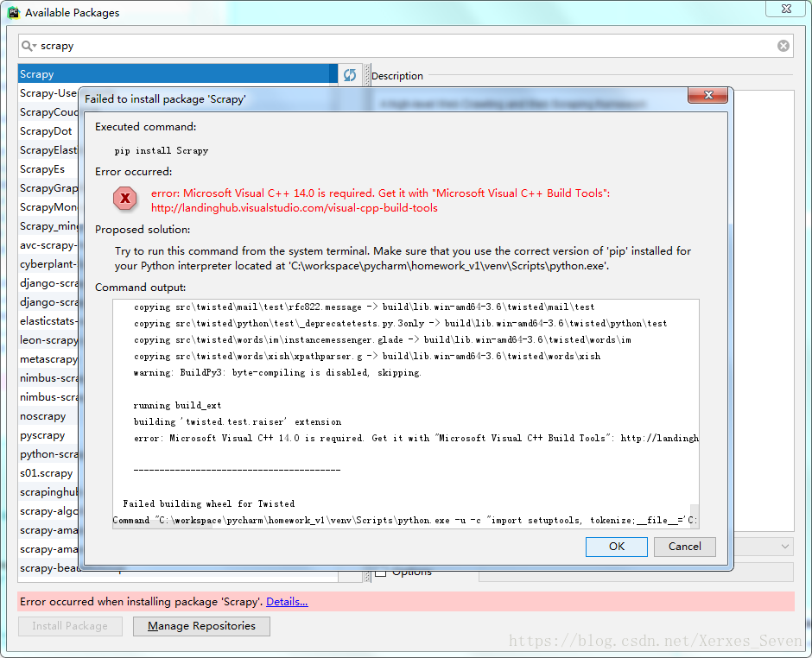The width and height of the screenshot is (812, 658).
Task: Clear the scrapy search text
Action: [x=783, y=46]
